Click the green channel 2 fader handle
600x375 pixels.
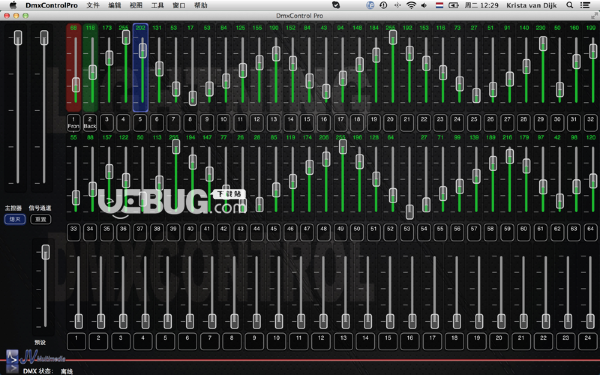click(93, 73)
